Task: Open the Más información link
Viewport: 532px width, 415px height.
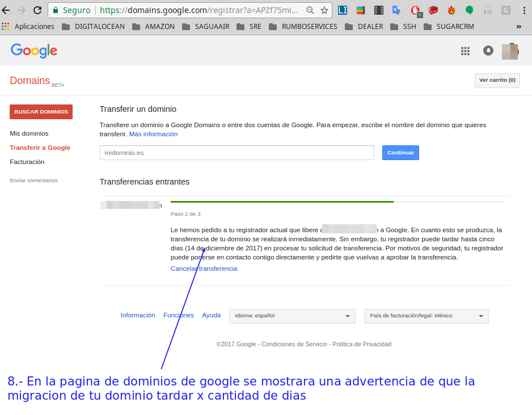Action: coord(153,134)
